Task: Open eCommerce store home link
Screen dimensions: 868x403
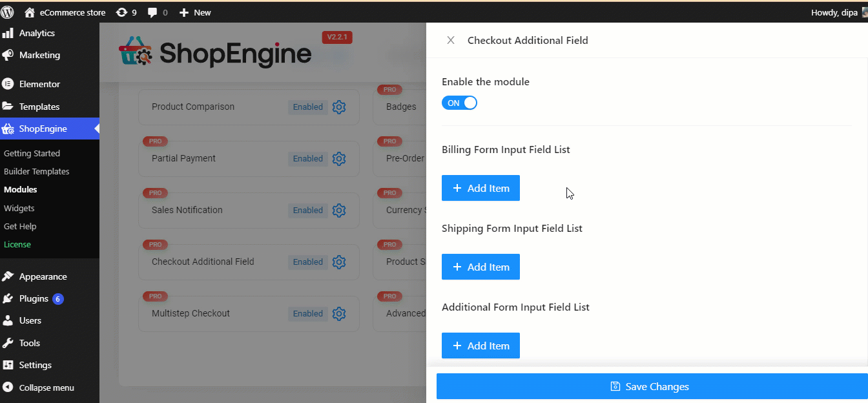Action: coord(65,12)
